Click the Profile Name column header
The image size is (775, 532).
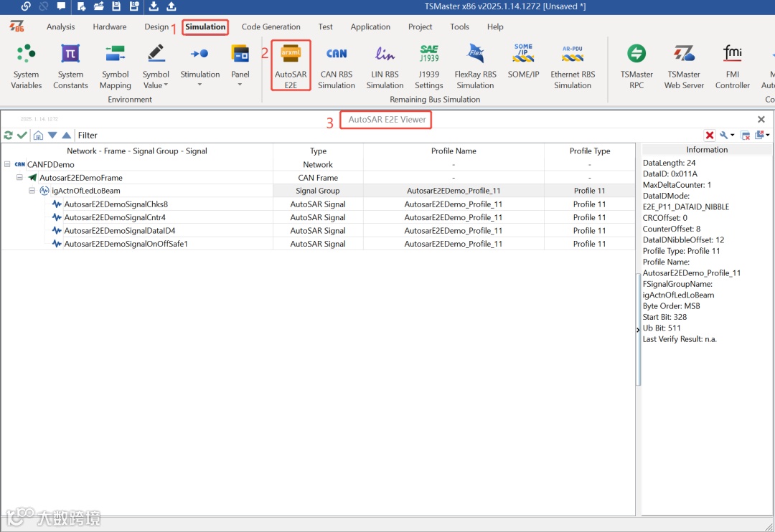(454, 151)
